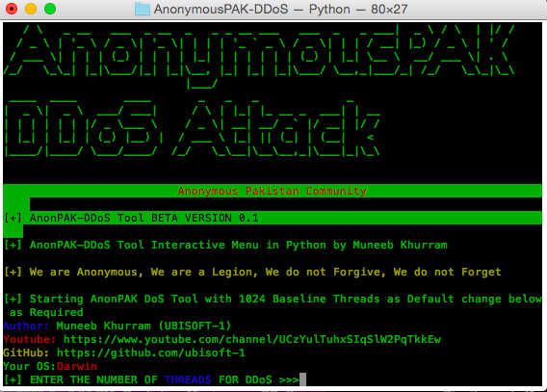Screen dimensions: 547x392
Task: Click the 'Anonymous Pakistan Community' banner text
Action: (273, 191)
